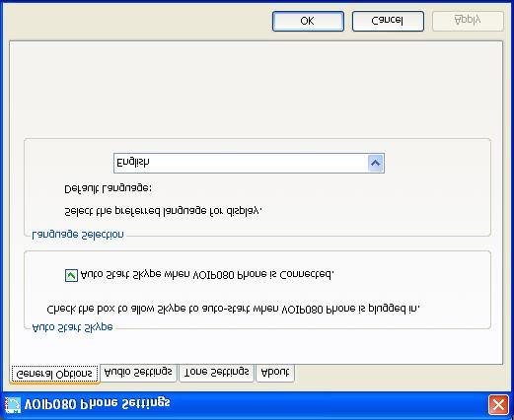
Task: Click the greyed-out Apply button
Action: tap(468, 21)
